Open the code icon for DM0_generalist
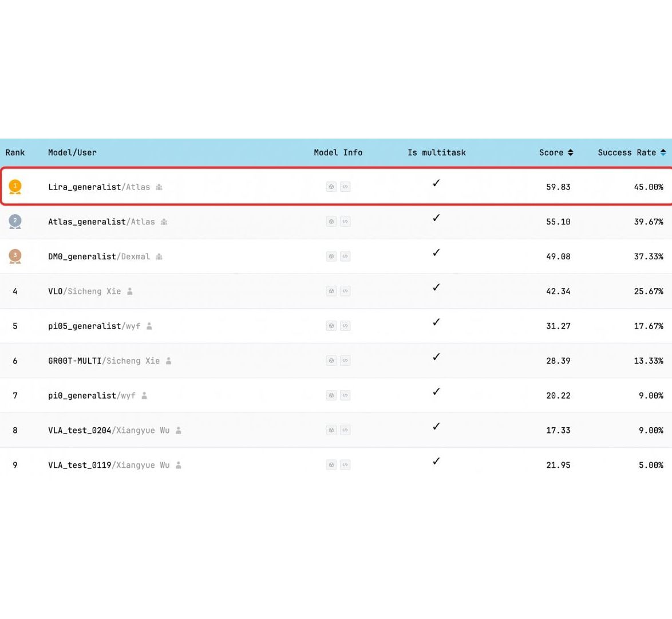This screenshot has height=619, width=672. pos(345,256)
